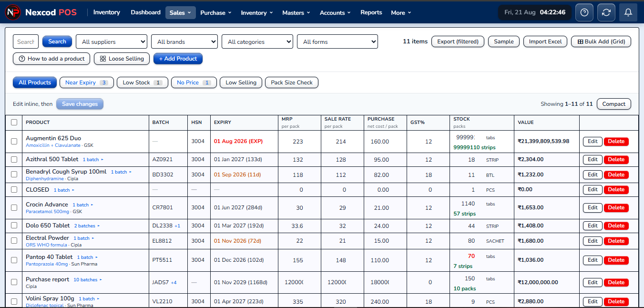Check the Pantop 40 Tablet row checkbox
The height and width of the screenshot is (308, 644).
[x=14, y=260]
